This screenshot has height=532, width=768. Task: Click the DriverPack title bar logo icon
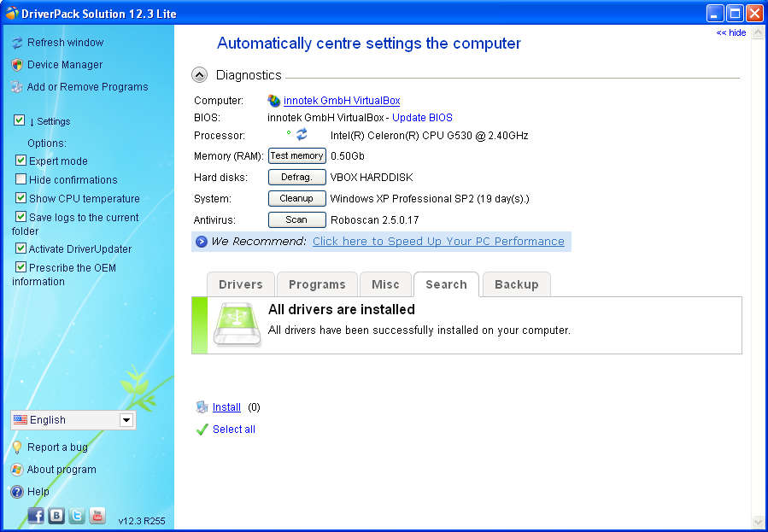click(x=12, y=13)
